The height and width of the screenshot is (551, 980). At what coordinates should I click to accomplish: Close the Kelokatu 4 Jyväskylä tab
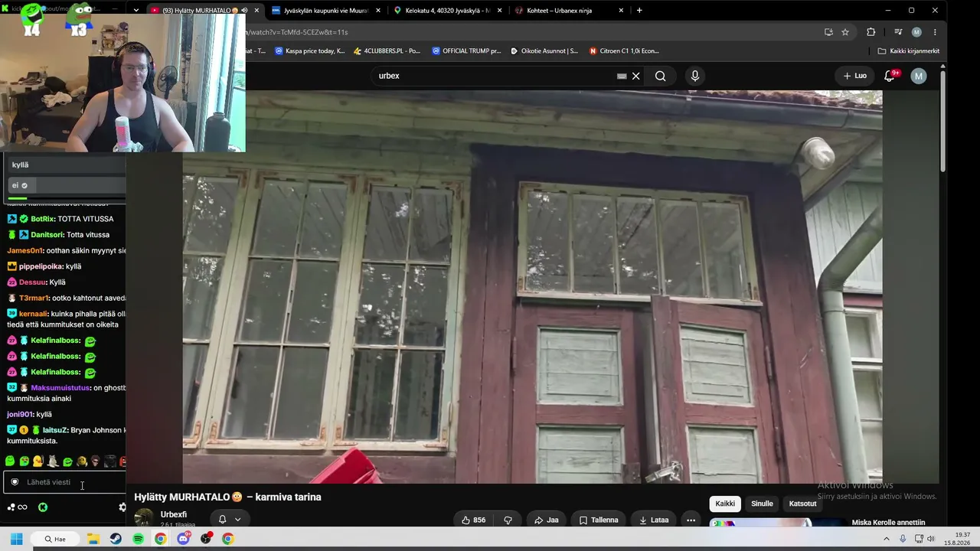click(x=500, y=11)
